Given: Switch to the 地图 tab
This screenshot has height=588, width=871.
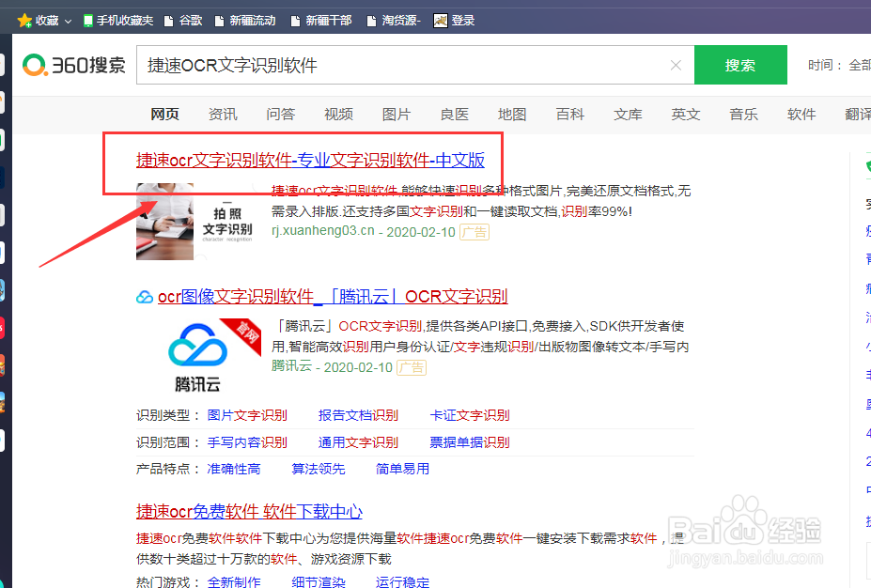Looking at the screenshot, I should [x=512, y=115].
